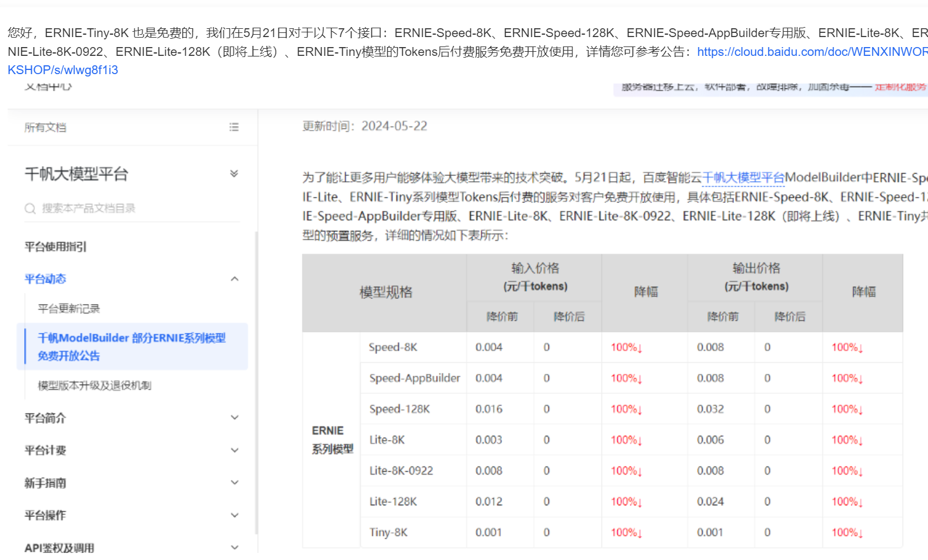928x560 pixels.
Task: Select the 平台动态 sidebar section
Action: (x=45, y=279)
